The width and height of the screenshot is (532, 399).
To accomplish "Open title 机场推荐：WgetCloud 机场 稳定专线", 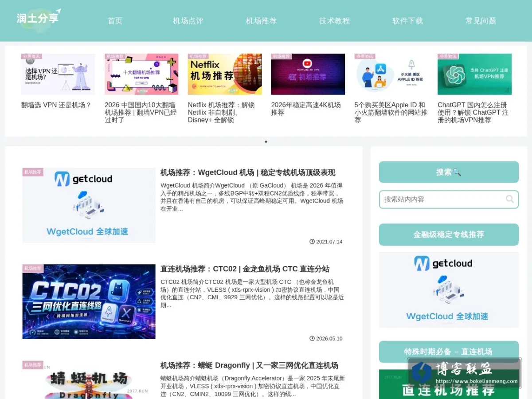I will click(248, 172).
